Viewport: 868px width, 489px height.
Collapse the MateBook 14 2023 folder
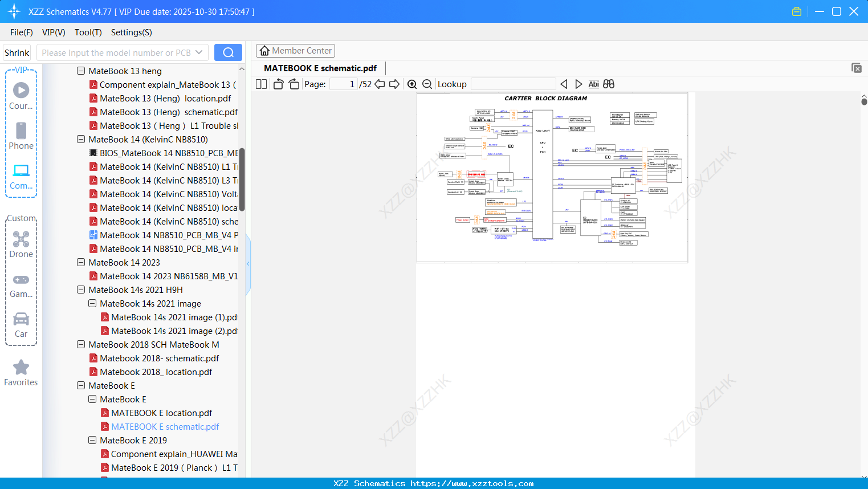[x=81, y=262]
